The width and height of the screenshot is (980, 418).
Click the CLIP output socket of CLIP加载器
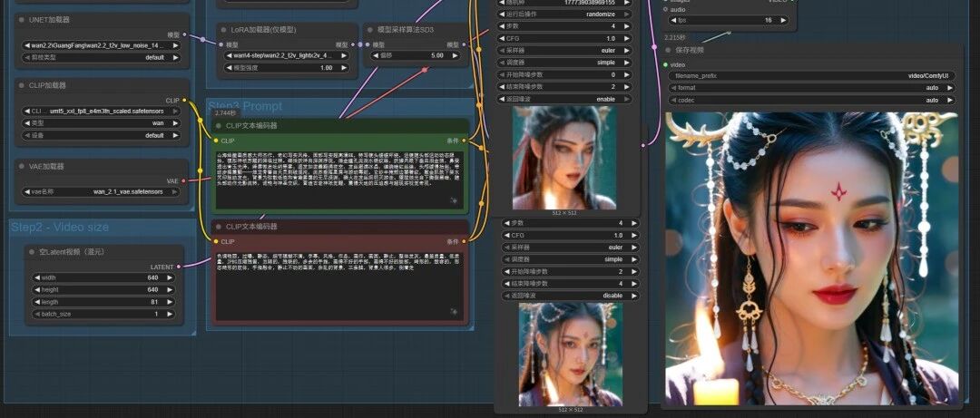(184, 100)
